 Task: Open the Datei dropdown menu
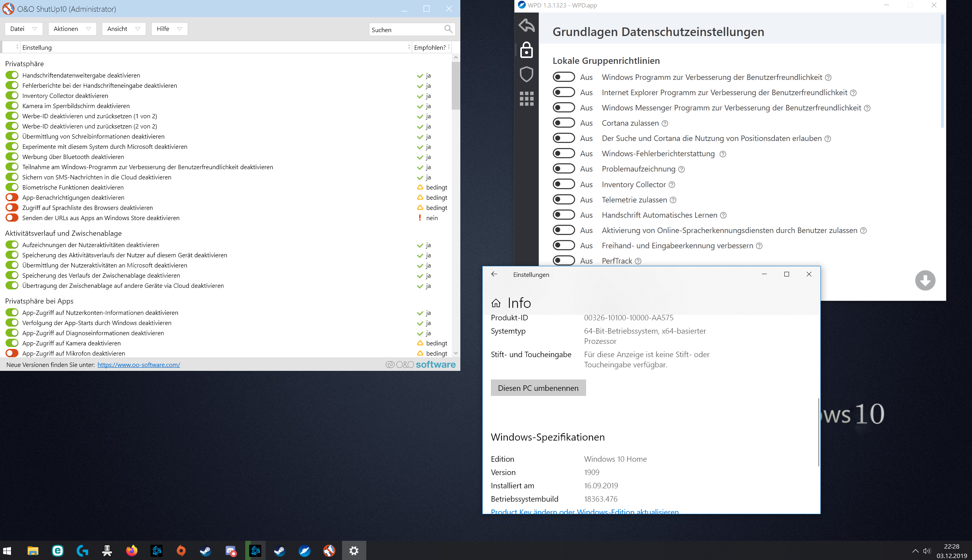click(24, 29)
